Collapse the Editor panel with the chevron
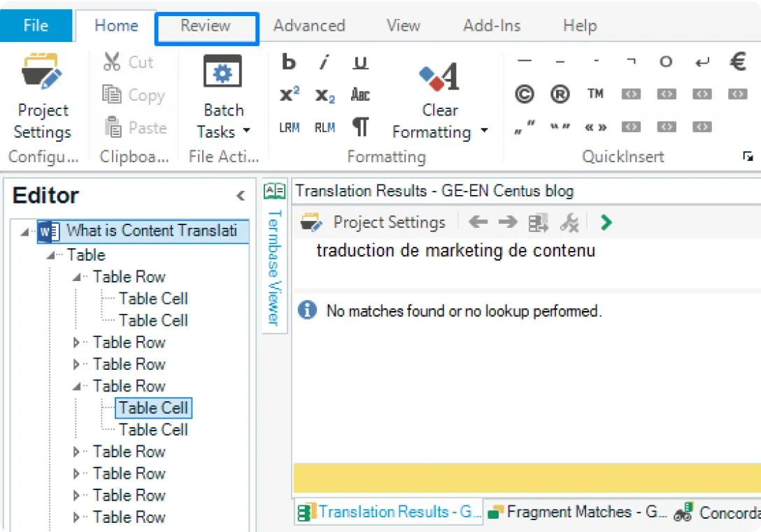Viewport: 761px width, 532px height. [240, 196]
